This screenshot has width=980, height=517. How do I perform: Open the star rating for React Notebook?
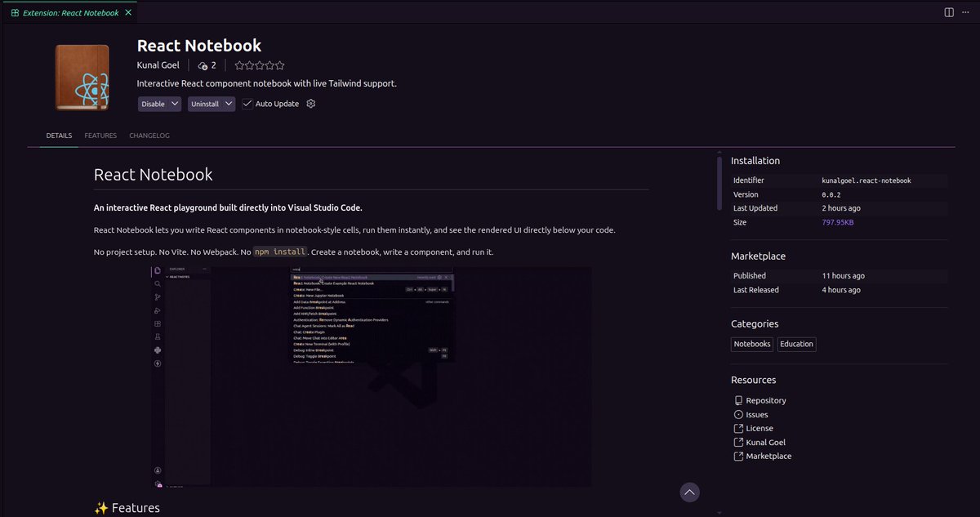pyautogui.click(x=260, y=65)
